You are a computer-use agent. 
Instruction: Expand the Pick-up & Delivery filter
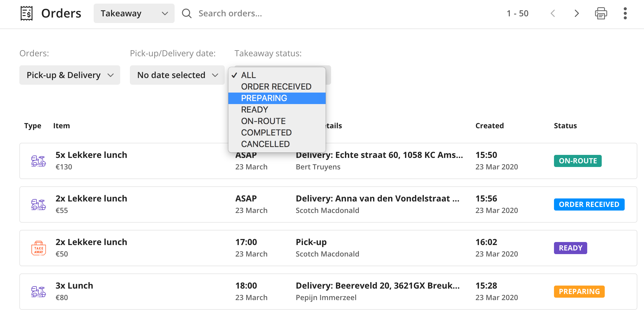coord(70,75)
